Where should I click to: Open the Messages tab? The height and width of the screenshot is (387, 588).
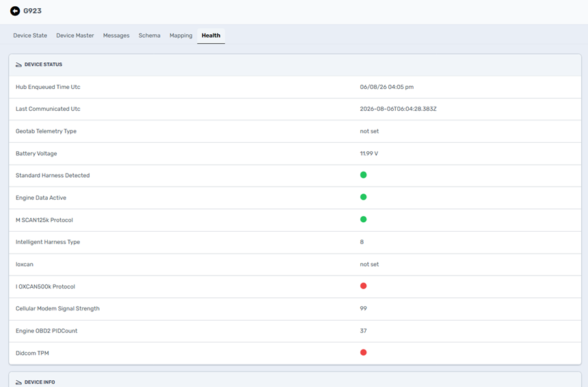116,36
